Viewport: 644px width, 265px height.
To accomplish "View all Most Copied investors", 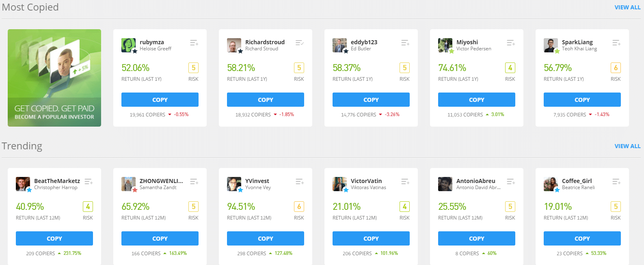I will coord(627,7).
